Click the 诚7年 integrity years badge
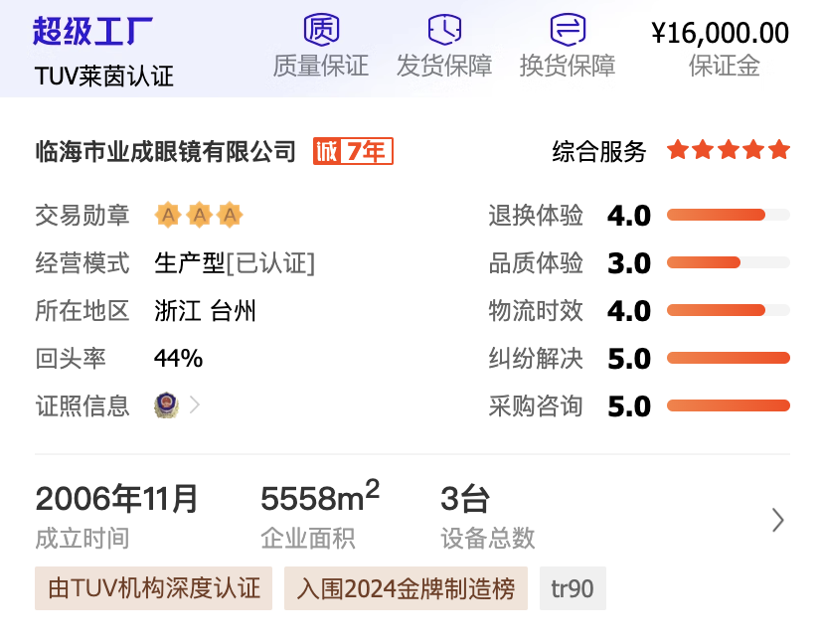The image size is (821, 644). point(353,151)
